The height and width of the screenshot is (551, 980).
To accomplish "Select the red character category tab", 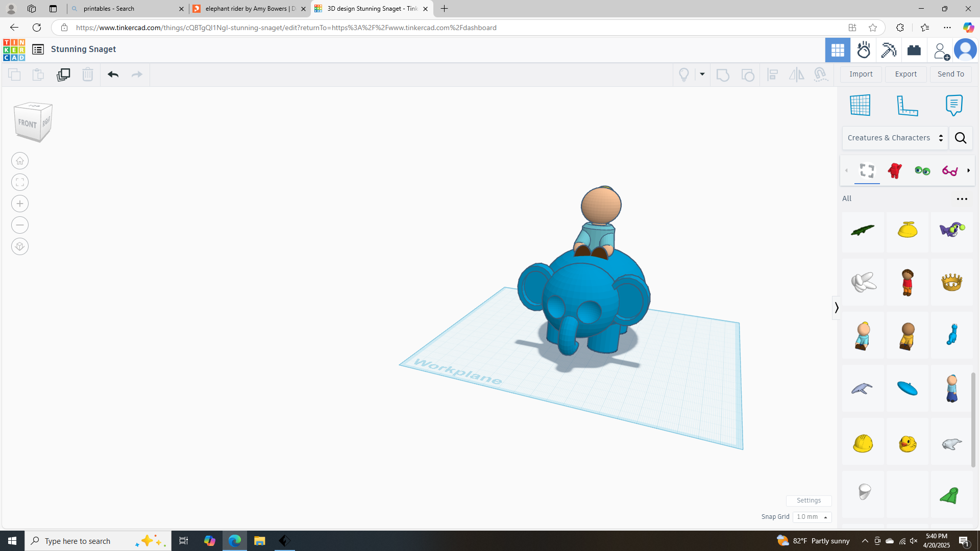I will tap(895, 170).
